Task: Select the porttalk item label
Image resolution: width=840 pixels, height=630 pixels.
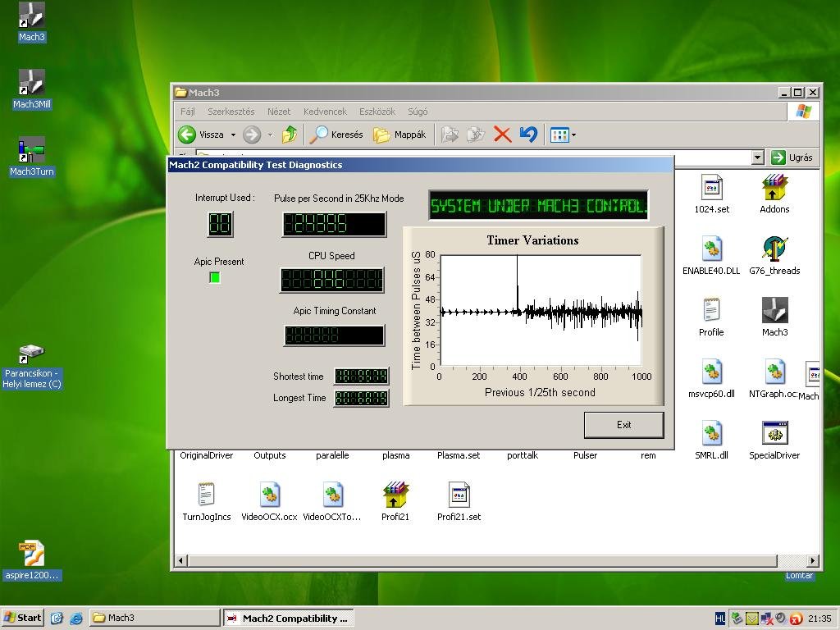Action: (x=523, y=455)
